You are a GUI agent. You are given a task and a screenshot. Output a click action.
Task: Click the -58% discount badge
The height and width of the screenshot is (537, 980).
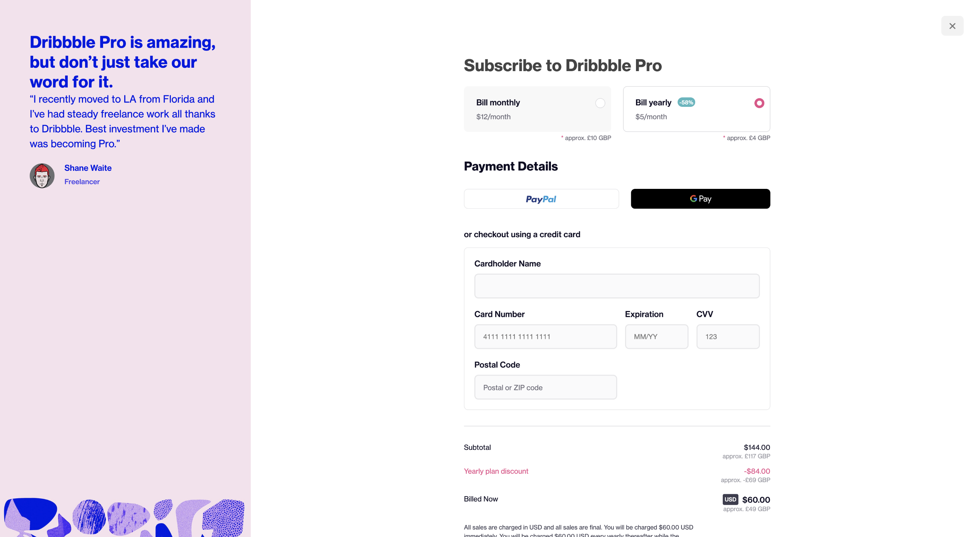[x=686, y=102]
